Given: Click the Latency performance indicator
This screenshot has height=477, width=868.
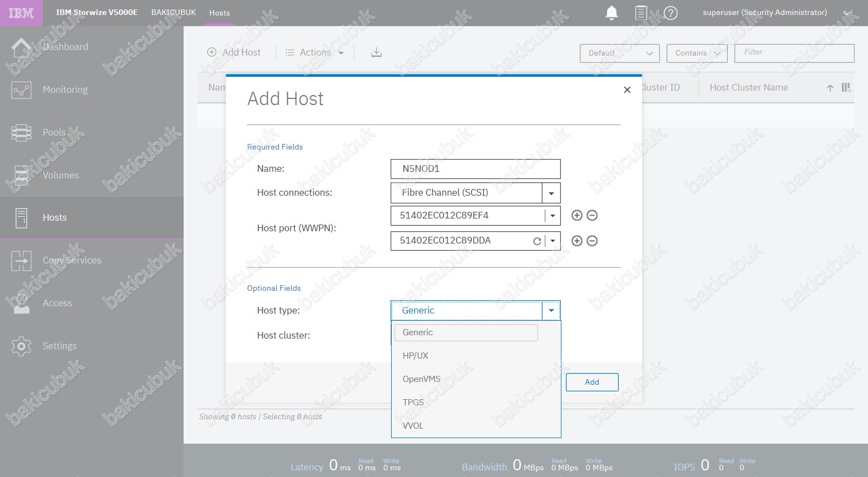Looking at the screenshot, I should pos(346,465).
